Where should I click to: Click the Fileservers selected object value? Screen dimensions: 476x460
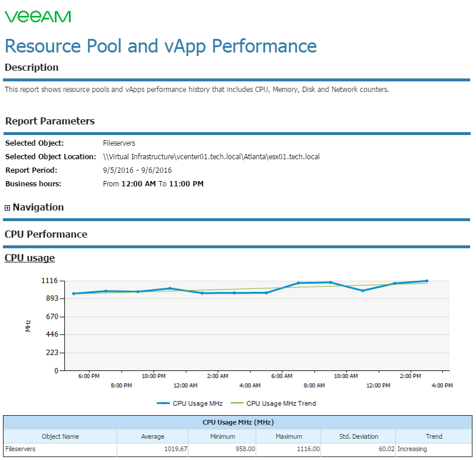(x=119, y=143)
